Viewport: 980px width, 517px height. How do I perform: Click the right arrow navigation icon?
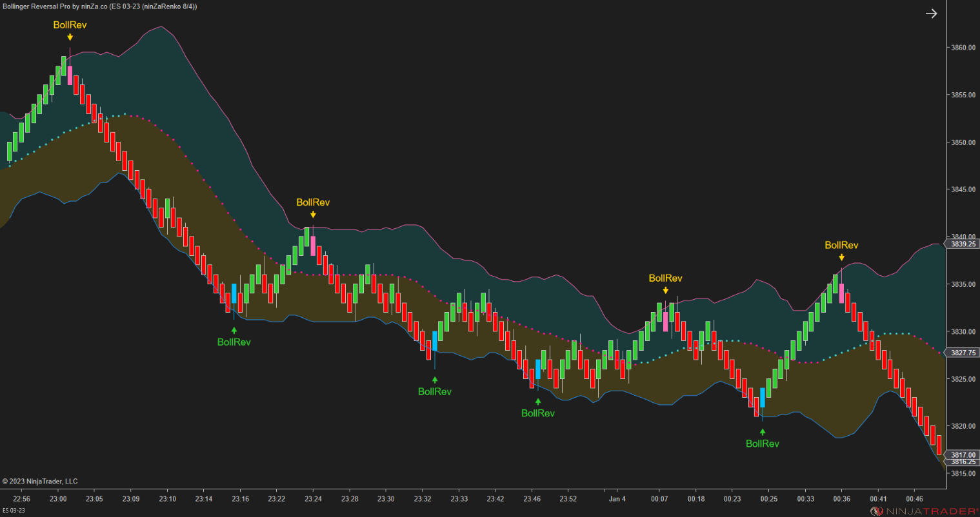pyautogui.click(x=932, y=13)
